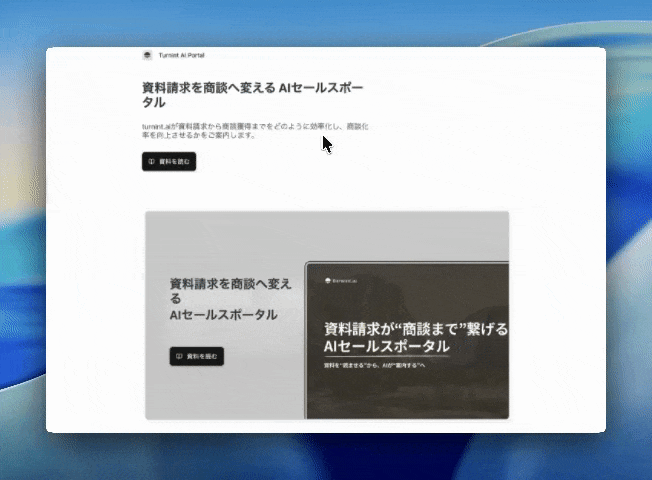652x480 pixels.
Task: Click the upper 資料を読む button under the headline
Action: click(x=169, y=161)
